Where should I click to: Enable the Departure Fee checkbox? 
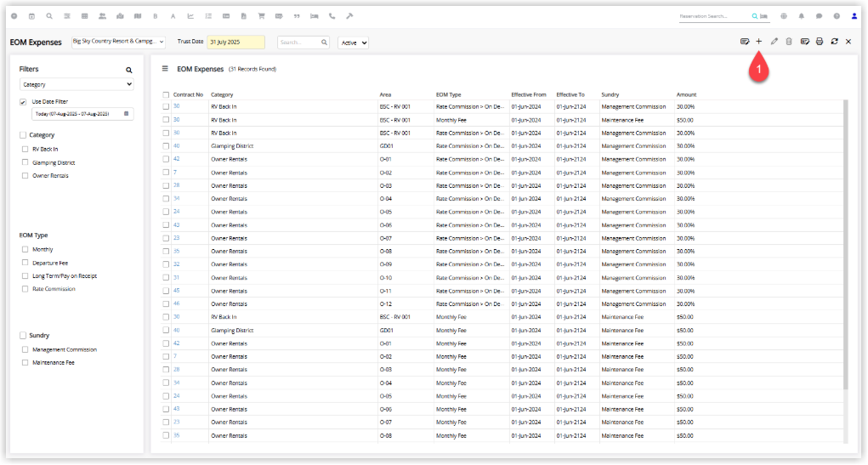tap(25, 263)
